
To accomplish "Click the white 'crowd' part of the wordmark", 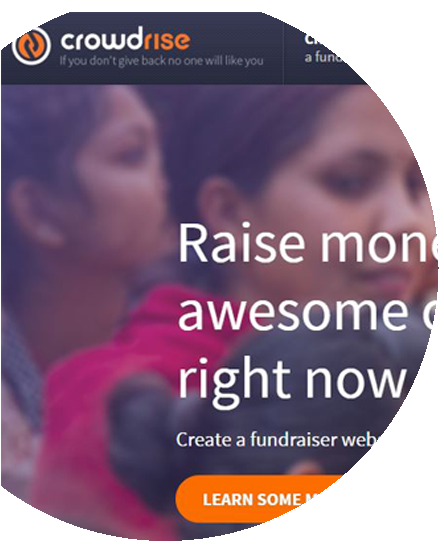I will pyautogui.click(x=102, y=39).
